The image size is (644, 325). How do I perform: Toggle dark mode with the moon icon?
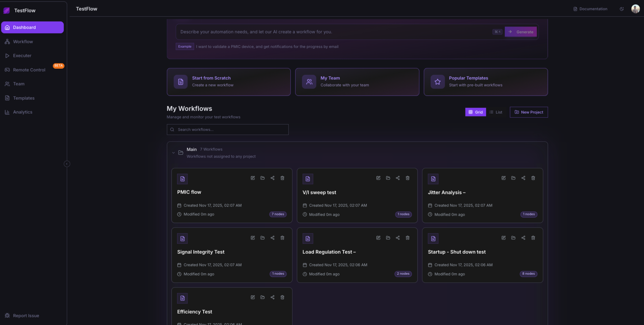(622, 9)
